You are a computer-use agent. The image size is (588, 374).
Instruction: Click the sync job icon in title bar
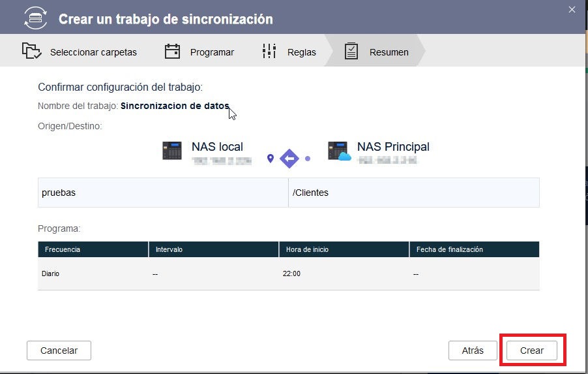[35, 18]
